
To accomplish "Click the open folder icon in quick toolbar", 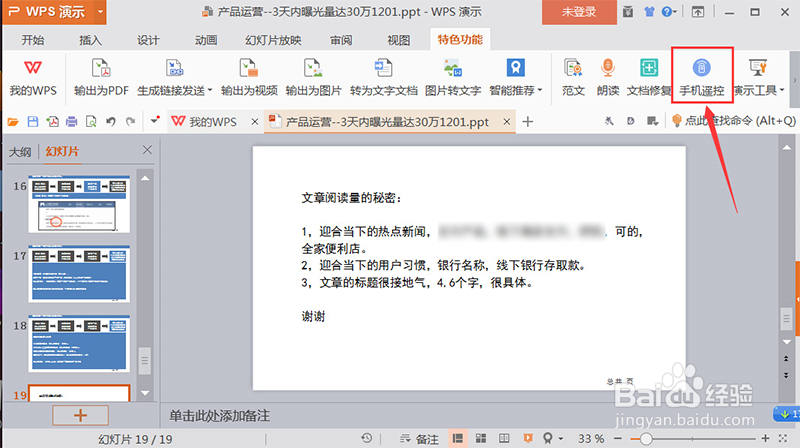I will click(13, 121).
